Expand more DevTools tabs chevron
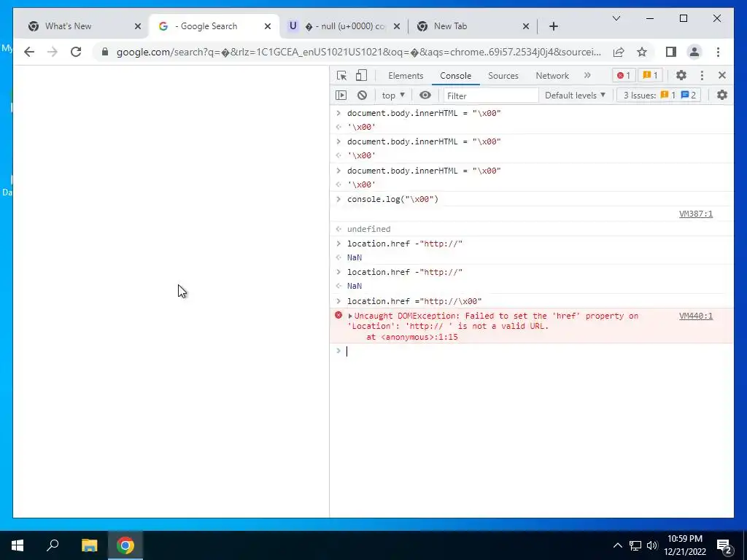The width and height of the screenshot is (747, 560). point(587,75)
